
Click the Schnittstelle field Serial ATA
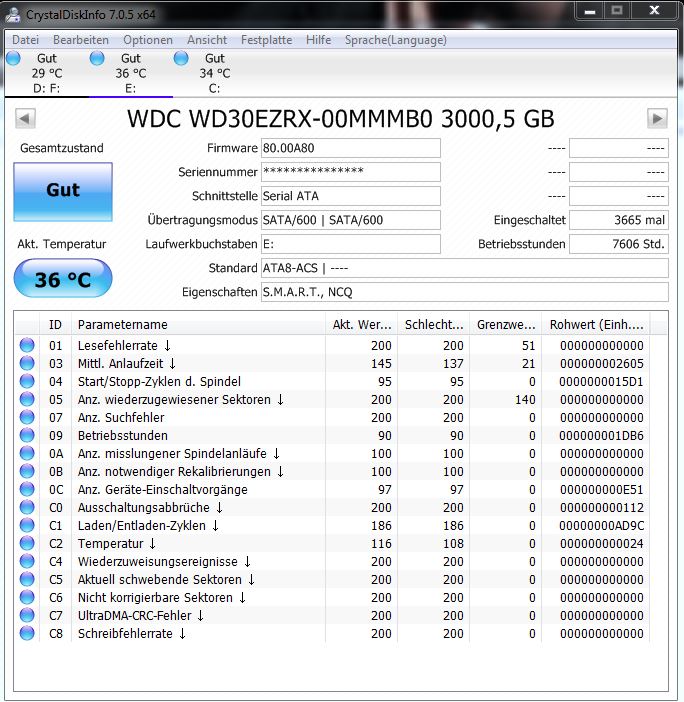351,196
